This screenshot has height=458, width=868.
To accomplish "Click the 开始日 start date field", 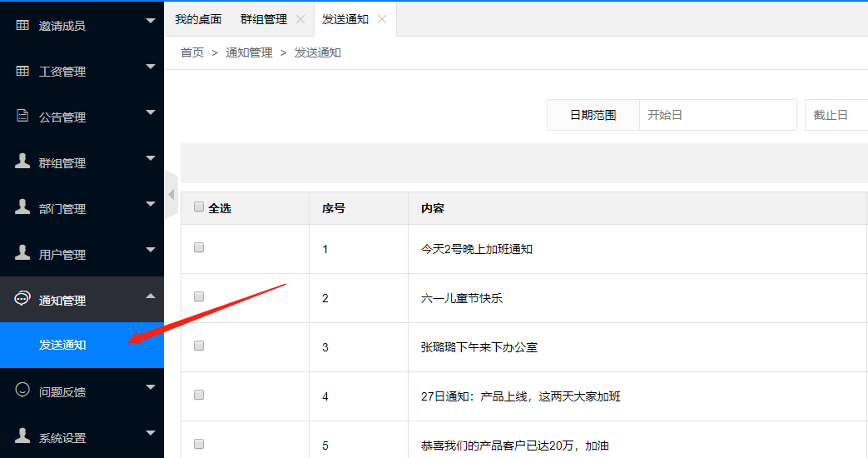I will point(717,115).
